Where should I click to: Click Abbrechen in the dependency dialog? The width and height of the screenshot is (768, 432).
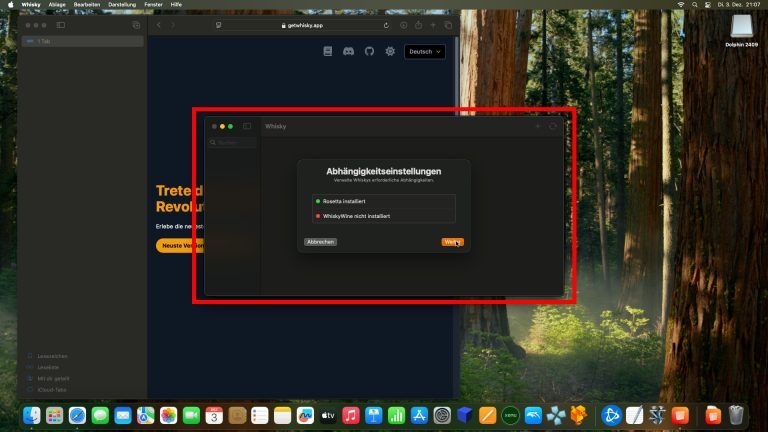tap(320, 242)
